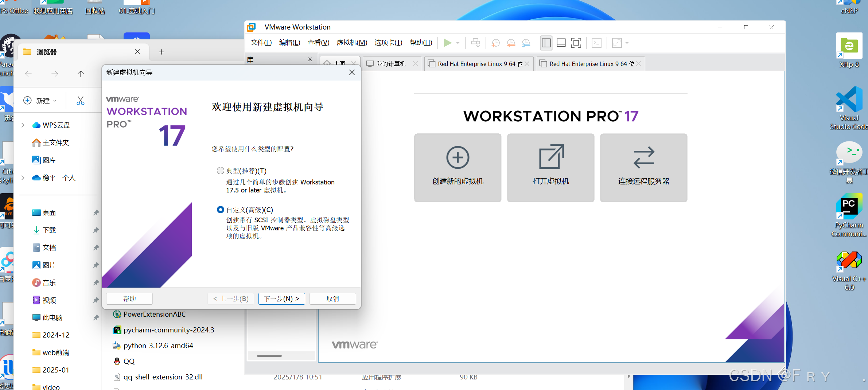The height and width of the screenshot is (390, 868).
Task: Click the 取消 button in the wizard
Action: [332, 299]
